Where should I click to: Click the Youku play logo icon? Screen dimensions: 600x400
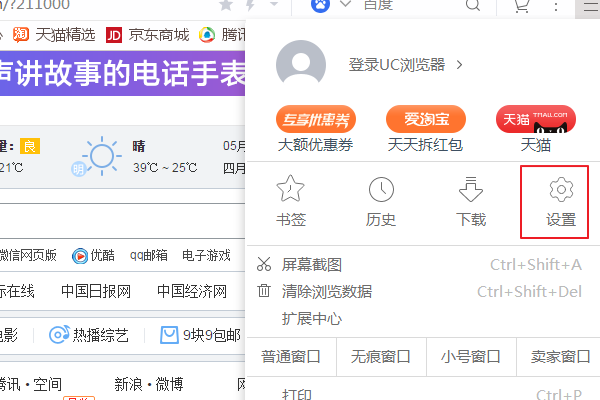[80, 256]
